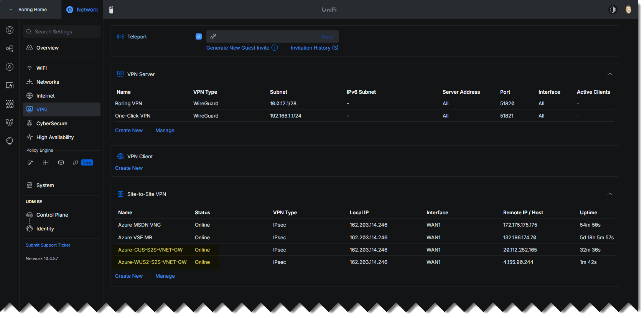Open the Dashboard icon in the left rail
This screenshot has height=318, width=644.
[x=10, y=30]
